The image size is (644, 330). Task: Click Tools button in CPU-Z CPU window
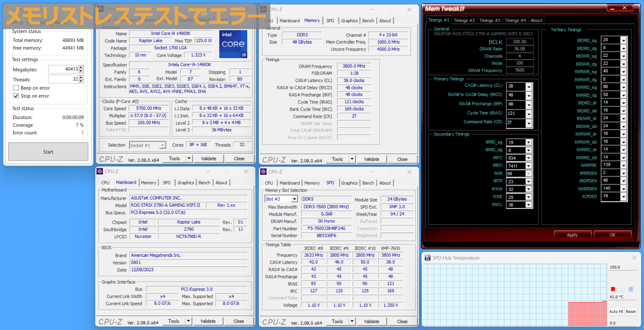coord(174,158)
